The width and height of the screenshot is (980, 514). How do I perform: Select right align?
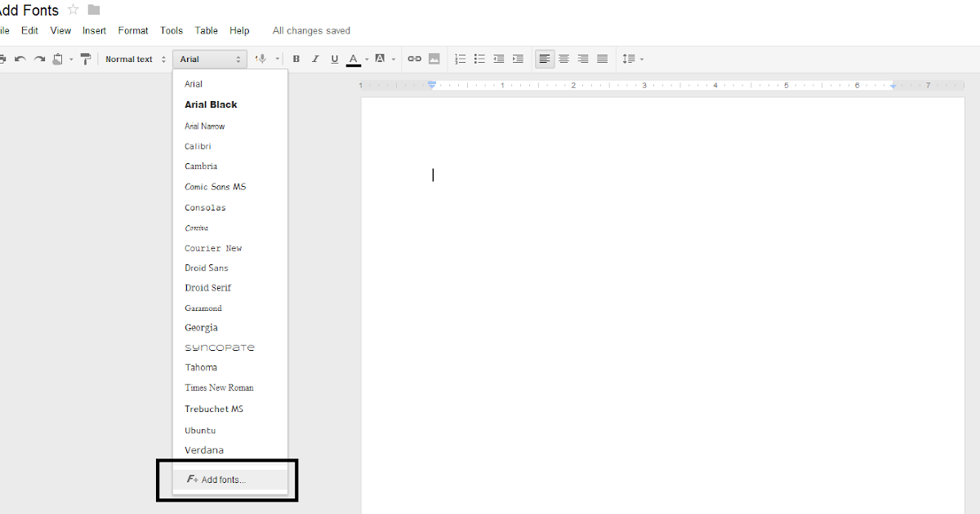[583, 59]
